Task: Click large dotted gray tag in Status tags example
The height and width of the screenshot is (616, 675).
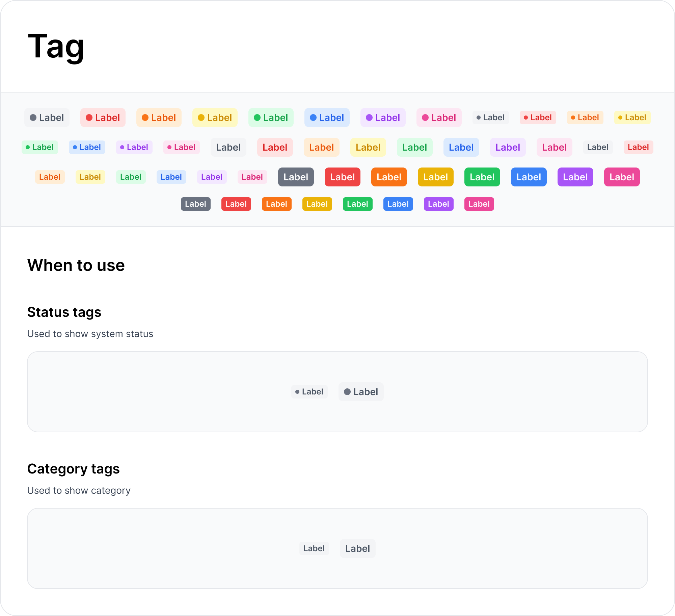Action: (361, 392)
